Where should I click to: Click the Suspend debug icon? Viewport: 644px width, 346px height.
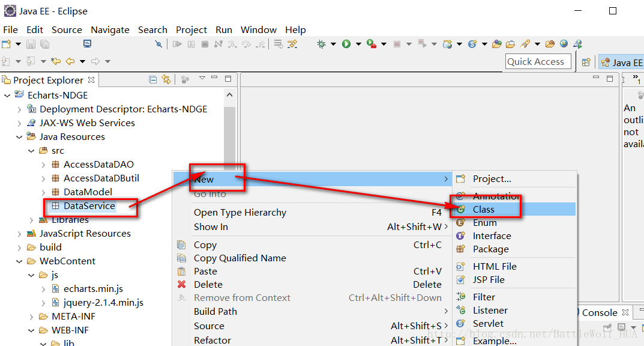pos(191,44)
